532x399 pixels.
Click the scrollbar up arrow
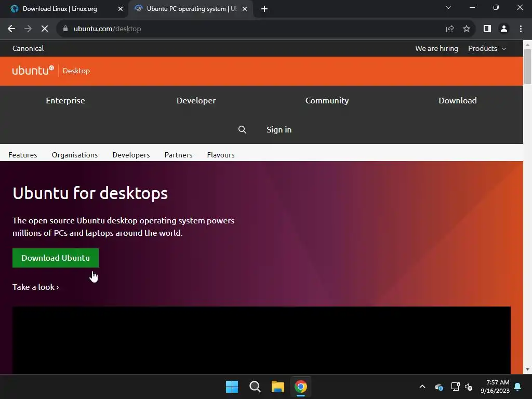527,44
